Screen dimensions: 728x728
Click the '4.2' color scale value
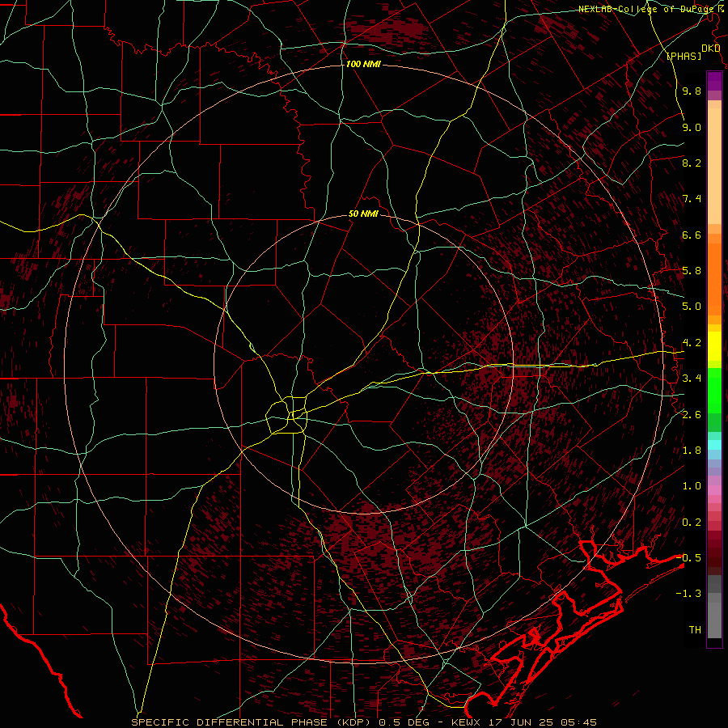point(692,343)
